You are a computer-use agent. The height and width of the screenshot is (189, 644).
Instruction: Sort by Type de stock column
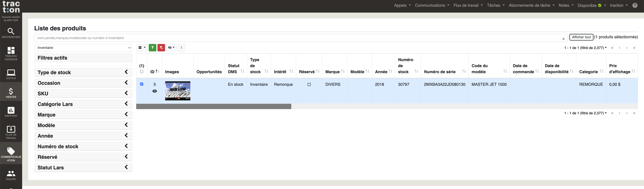(266, 71)
